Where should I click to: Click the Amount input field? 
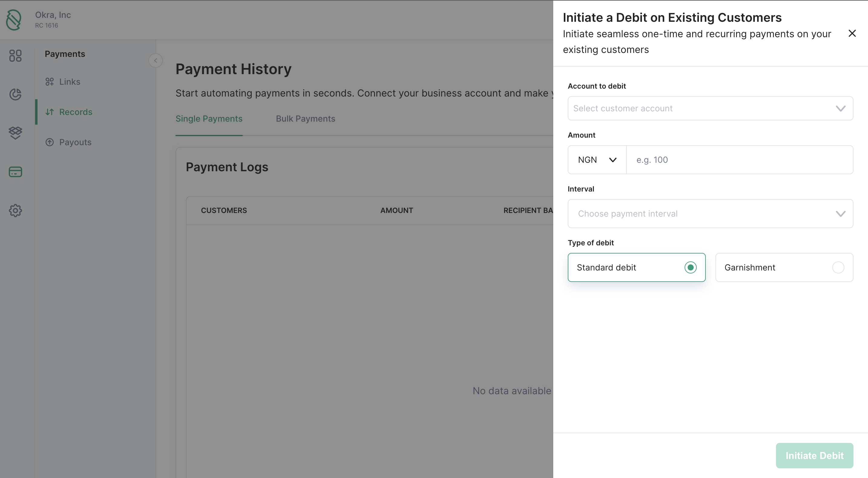tap(739, 160)
